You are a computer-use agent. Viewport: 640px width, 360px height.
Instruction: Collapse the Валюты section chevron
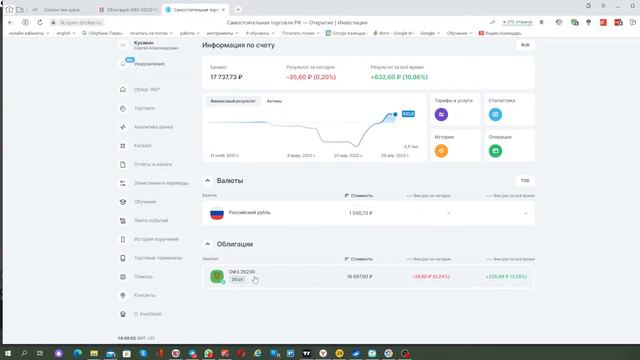tap(207, 180)
